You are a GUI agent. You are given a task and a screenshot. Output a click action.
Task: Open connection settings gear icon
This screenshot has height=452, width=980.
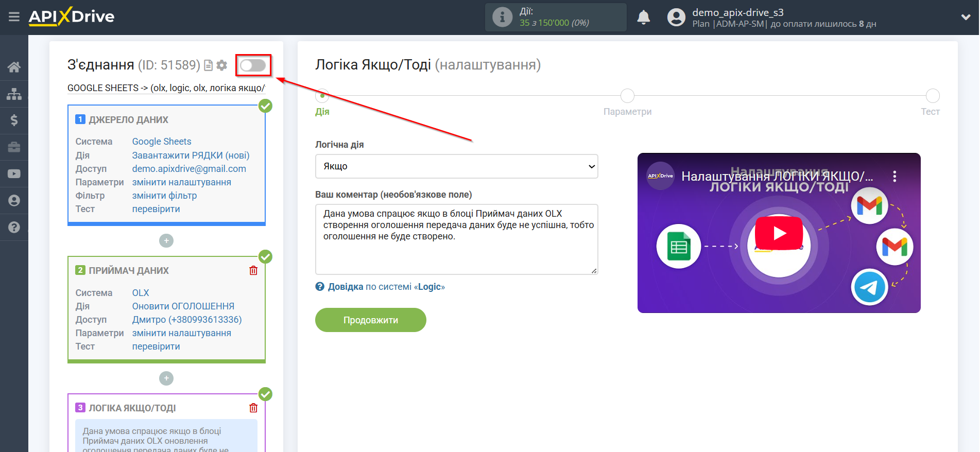[x=222, y=65]
